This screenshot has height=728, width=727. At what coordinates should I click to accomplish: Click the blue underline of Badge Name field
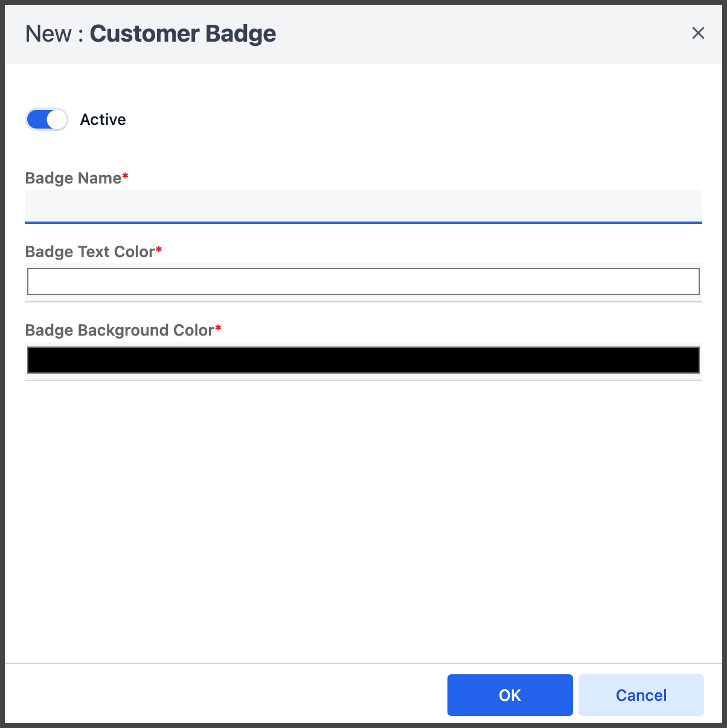[363, 223]
